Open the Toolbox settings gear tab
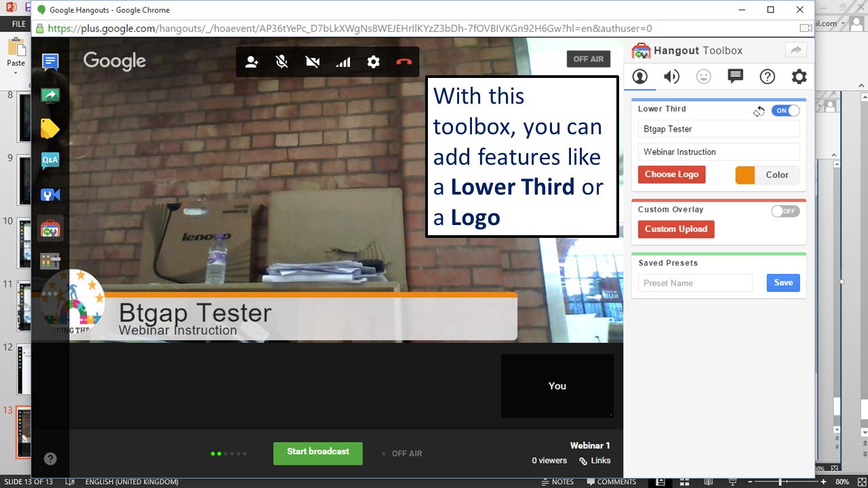This screenshot has width=868, height=488. click(800, 77)
